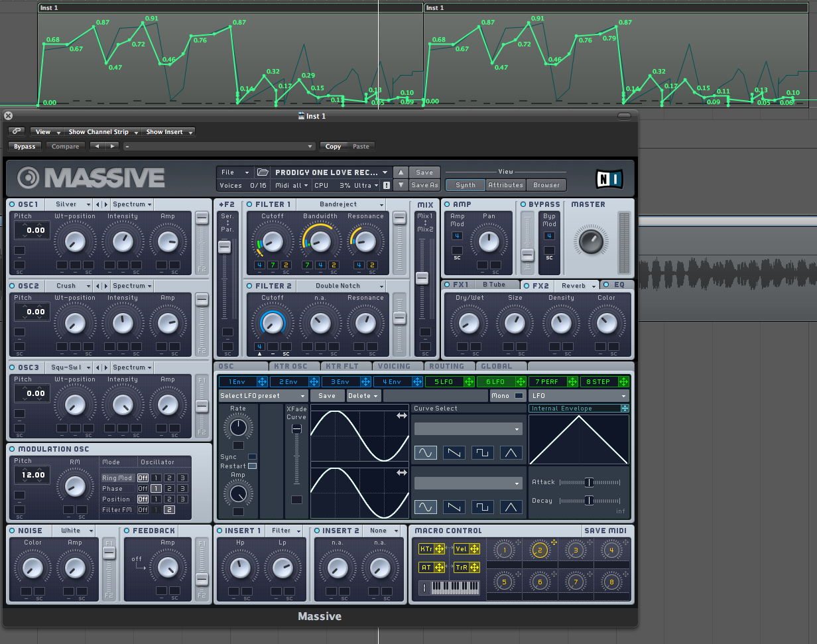Go to previous setting arrow in header
Viewport: 817px width, 644px height.
(97, 147)
